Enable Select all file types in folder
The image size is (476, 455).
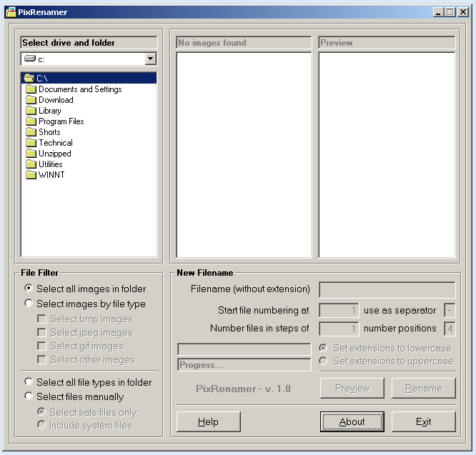pyautogui.click(x=29, y=382)
